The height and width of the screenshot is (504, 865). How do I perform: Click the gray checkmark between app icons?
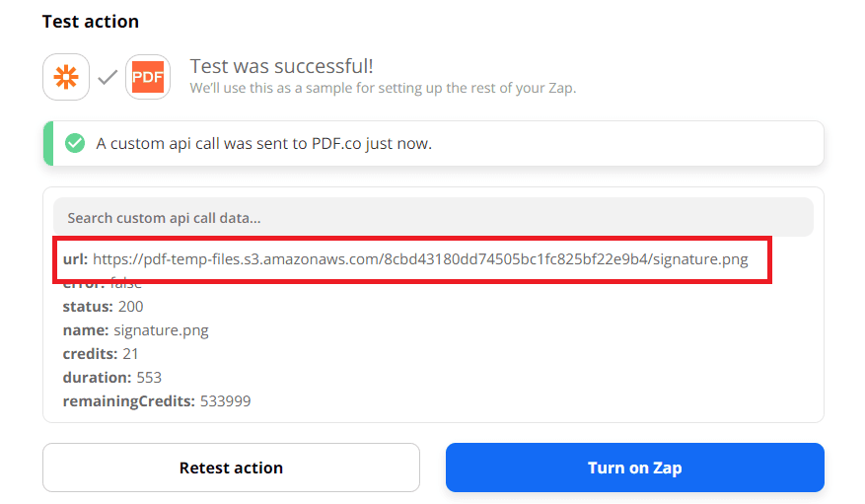tap(108, 77)
